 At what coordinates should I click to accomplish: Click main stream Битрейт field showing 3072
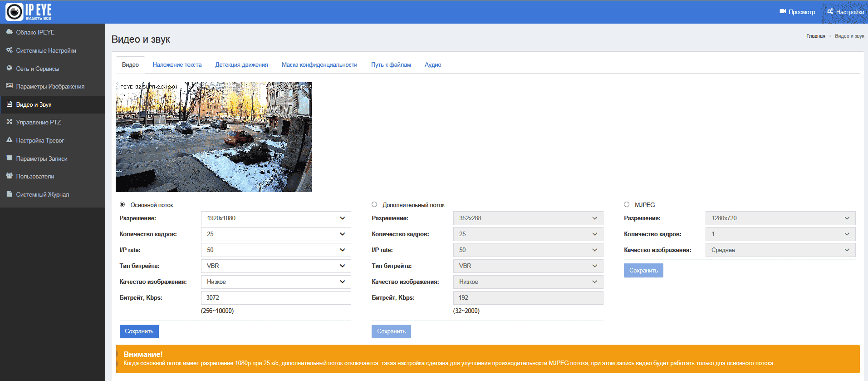pyautogui.click(x=276, y=298)
